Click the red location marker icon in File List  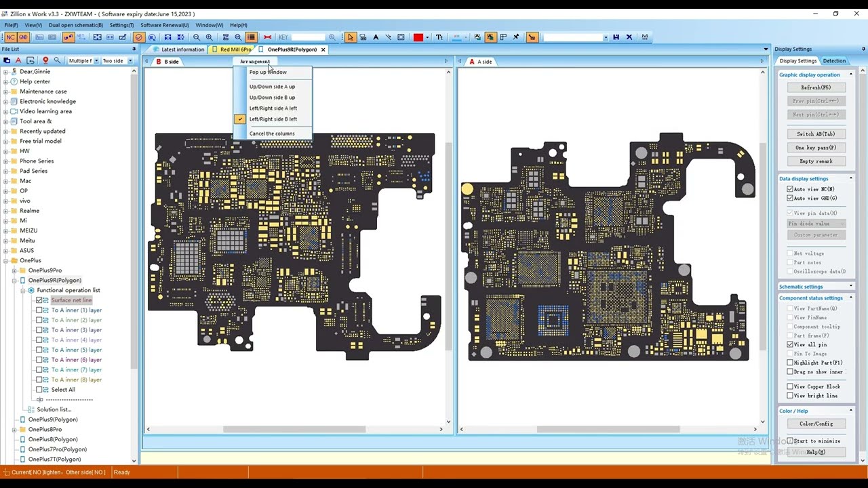(x=45, y=60)
